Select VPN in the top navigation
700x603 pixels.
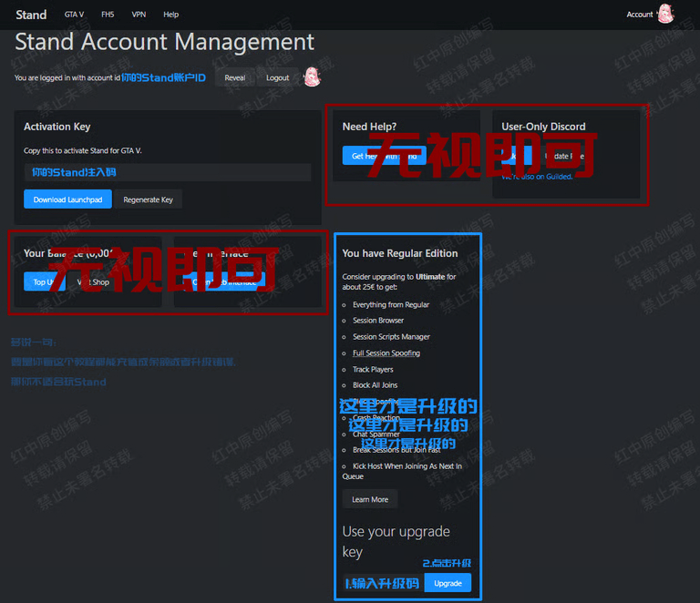point(139,15)
